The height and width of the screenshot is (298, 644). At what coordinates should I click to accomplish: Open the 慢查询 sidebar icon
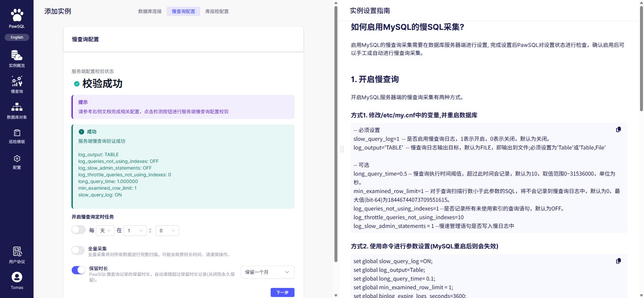(17, 81)
